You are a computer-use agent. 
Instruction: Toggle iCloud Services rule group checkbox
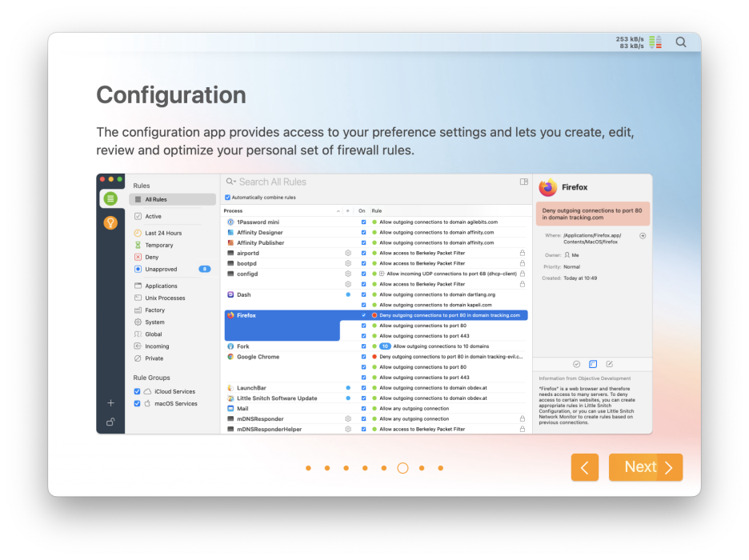point(137,391)
